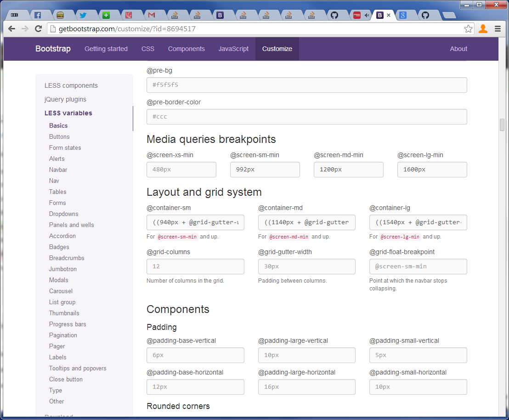
Task: Switch to the Facebook browser tab
Action: 38,15
